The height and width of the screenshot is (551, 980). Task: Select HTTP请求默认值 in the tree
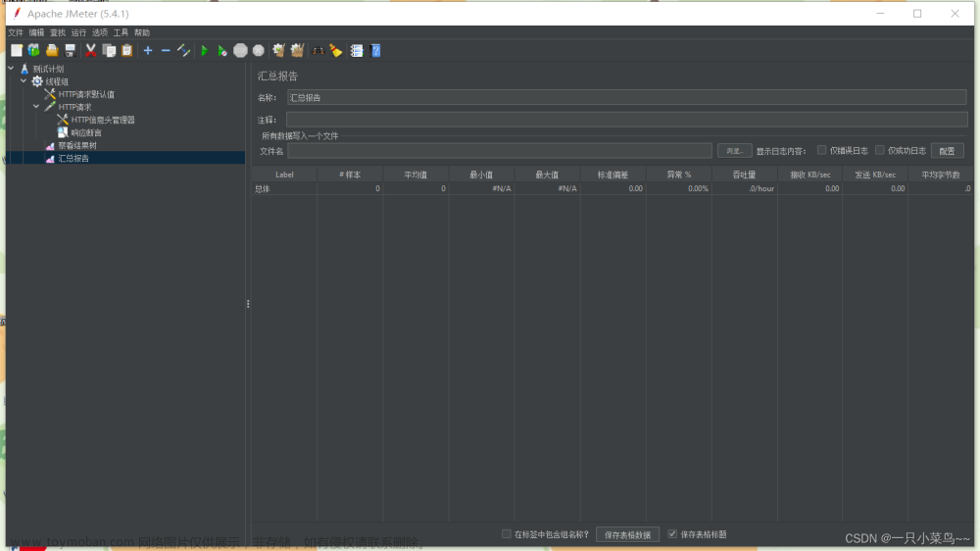pyautogui.click(x=86, y=94)
